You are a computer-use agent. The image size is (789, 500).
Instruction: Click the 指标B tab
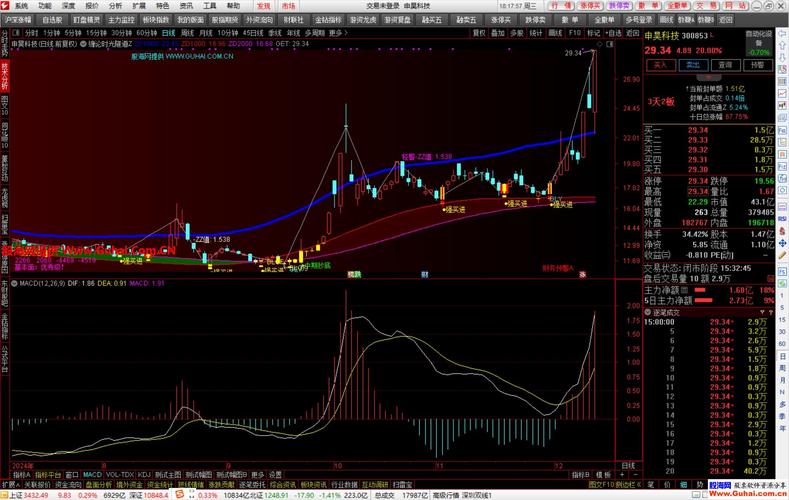[x=580, y=474]
